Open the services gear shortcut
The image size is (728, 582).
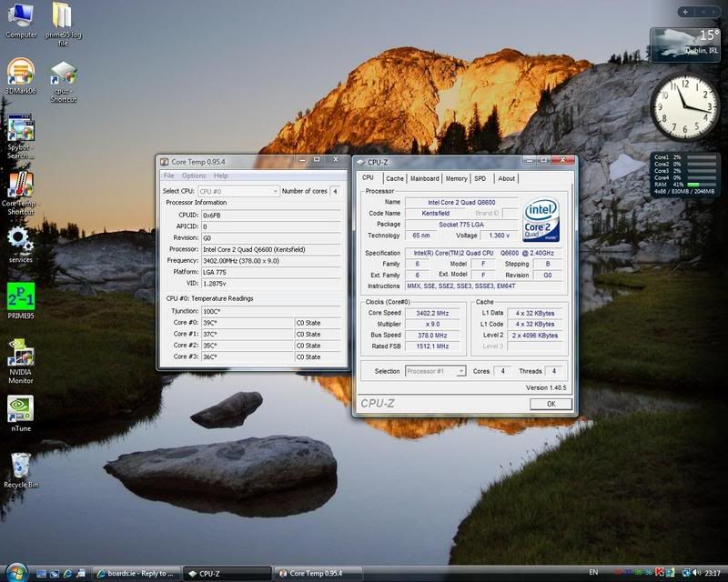click(x=20, y=245)
